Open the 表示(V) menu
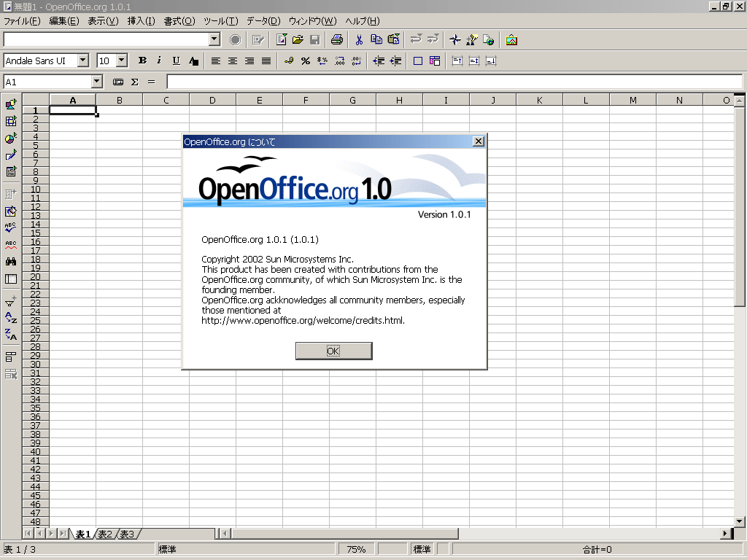 tap(103, 21)
